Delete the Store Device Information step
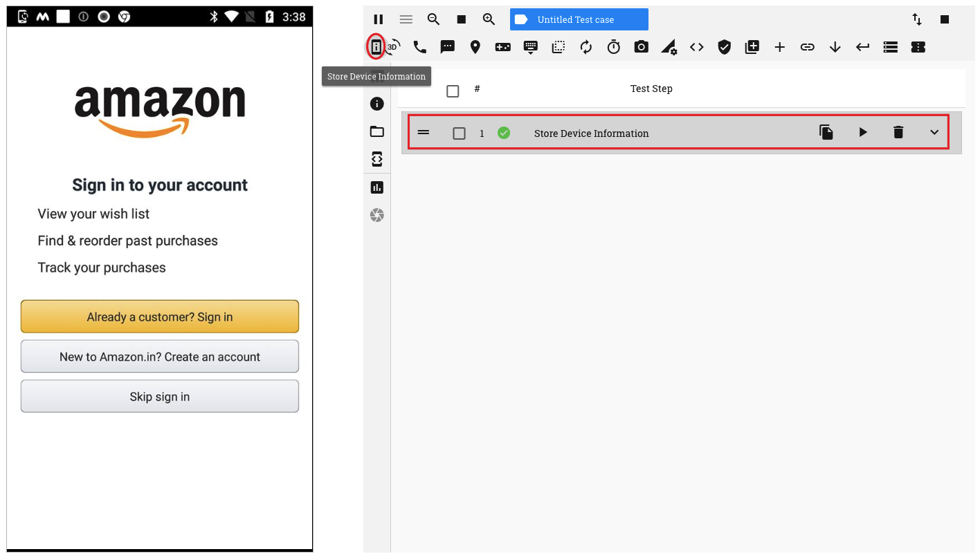Screen dimensions: 980x556 point(898,132)
